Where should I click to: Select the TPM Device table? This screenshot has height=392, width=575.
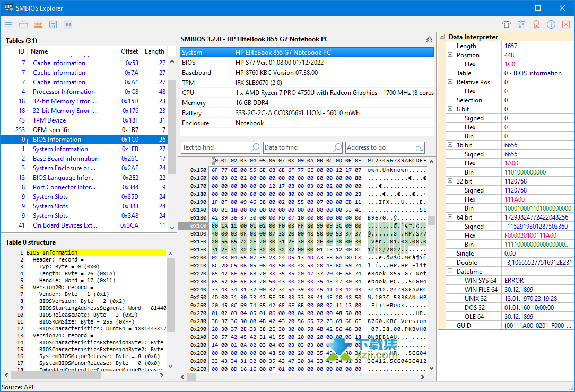pos(84,120)
